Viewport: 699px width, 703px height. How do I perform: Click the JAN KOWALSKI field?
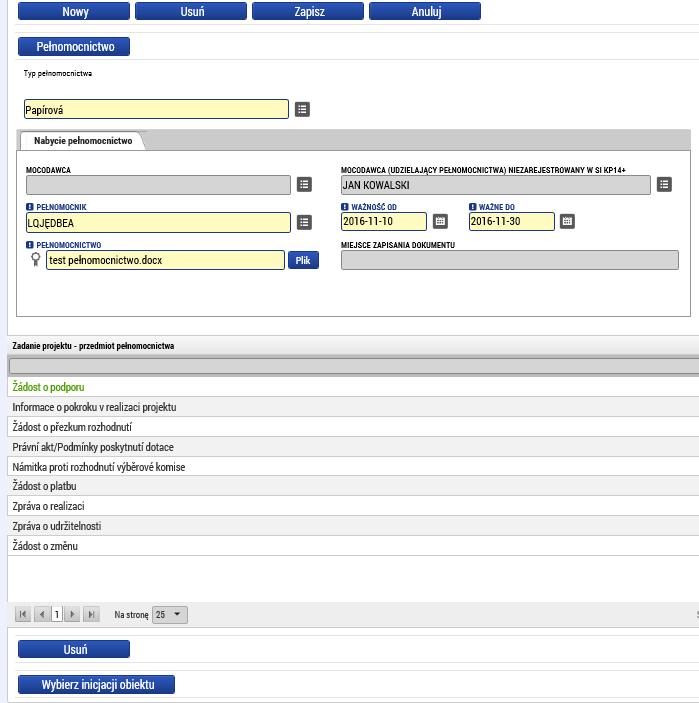tap(495, 185)
